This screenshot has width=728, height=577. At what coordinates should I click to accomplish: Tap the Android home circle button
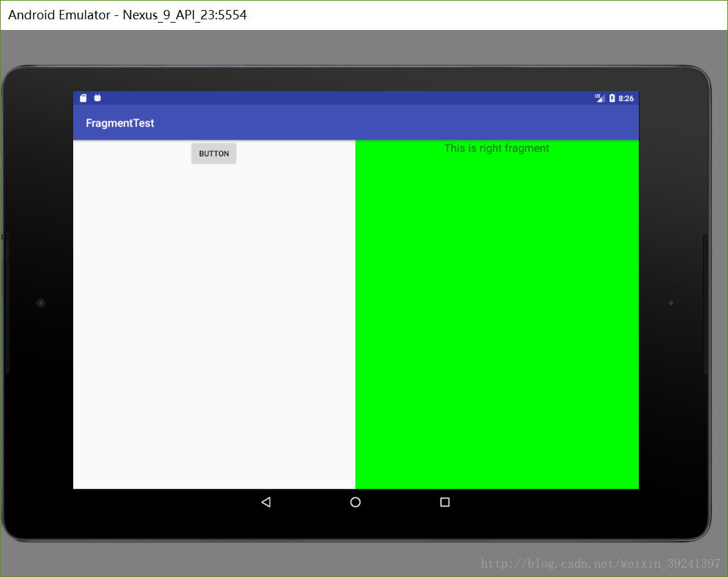point(355,502)
